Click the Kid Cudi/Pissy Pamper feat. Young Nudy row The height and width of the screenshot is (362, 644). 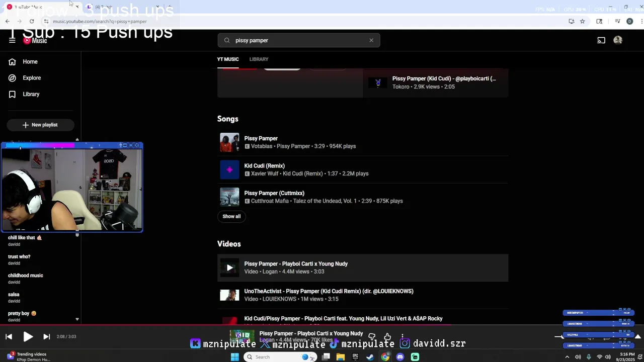[363, 318]
